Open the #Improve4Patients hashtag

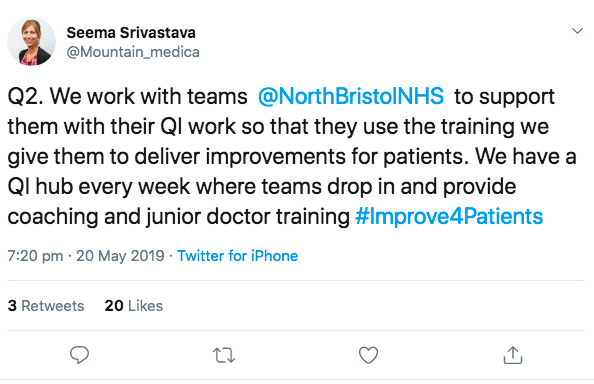(x=449, y=217)
